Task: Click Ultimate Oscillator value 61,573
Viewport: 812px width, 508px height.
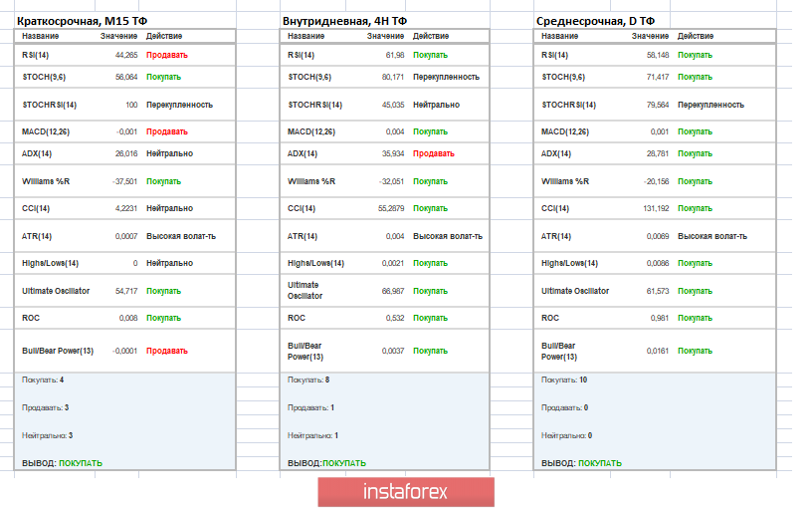Action: pyautogui.click(x=658, y=291)
